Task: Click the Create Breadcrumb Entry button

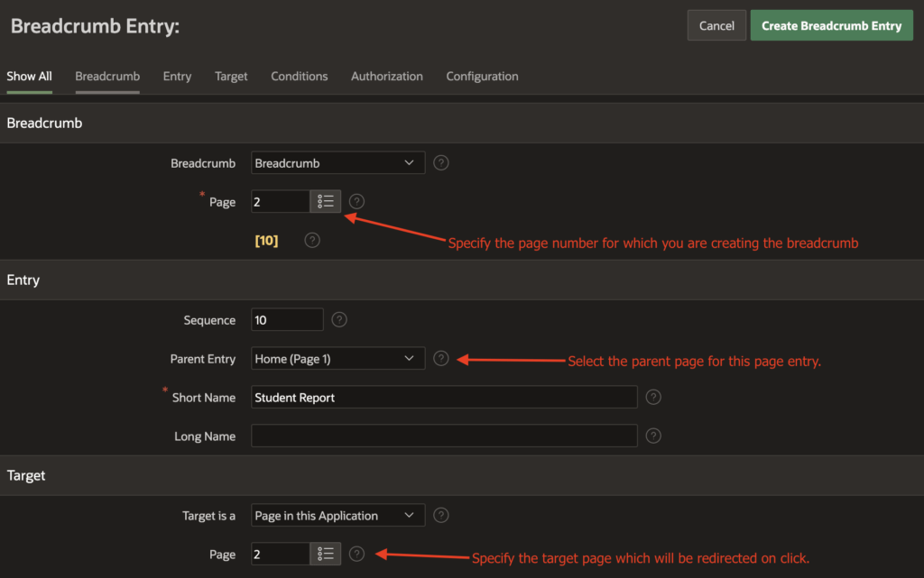Action: 831,25
